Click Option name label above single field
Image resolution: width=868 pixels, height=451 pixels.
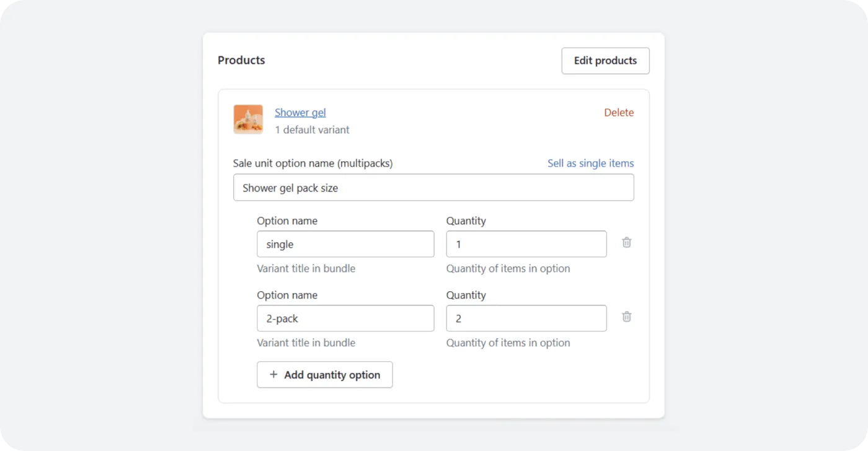tap(287, 221)
